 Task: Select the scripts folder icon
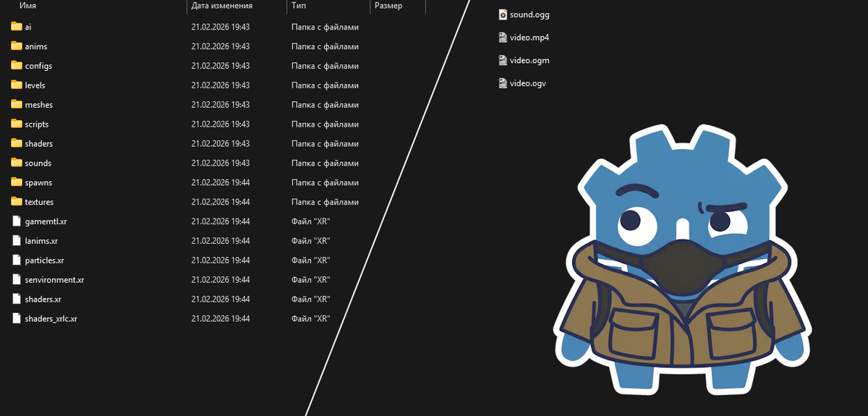pyautogui.click(x=17, y=124)
